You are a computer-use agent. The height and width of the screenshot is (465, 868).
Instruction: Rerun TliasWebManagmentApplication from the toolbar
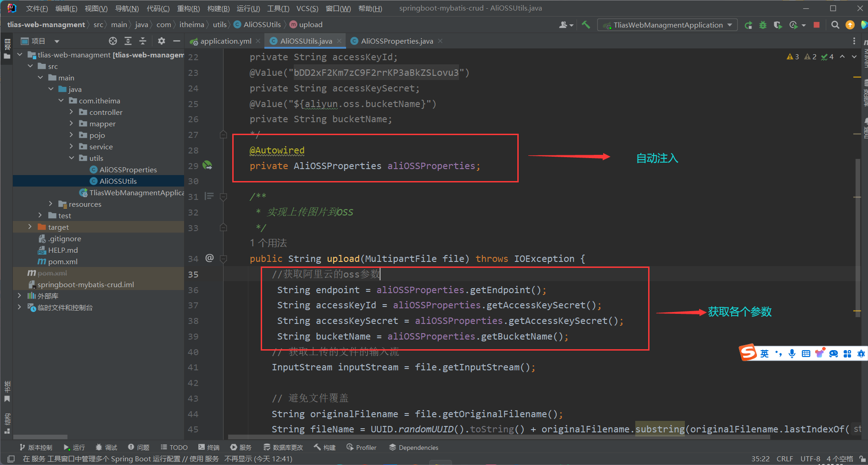748,25
